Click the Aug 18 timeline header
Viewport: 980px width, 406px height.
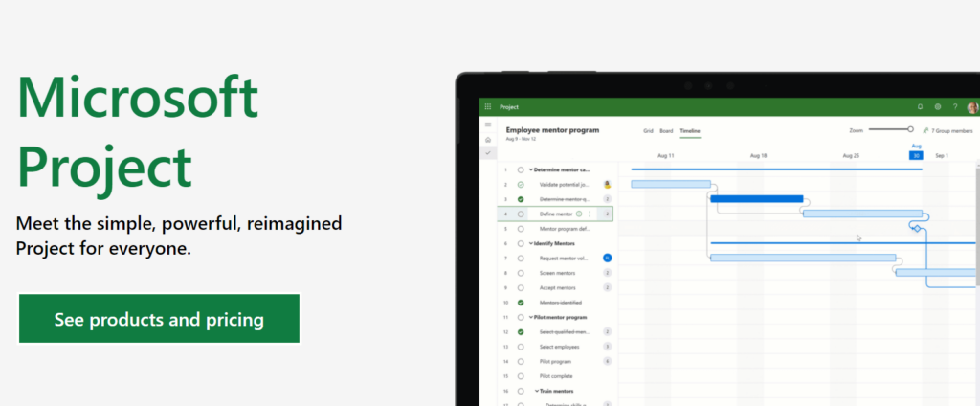pos(758,156)
